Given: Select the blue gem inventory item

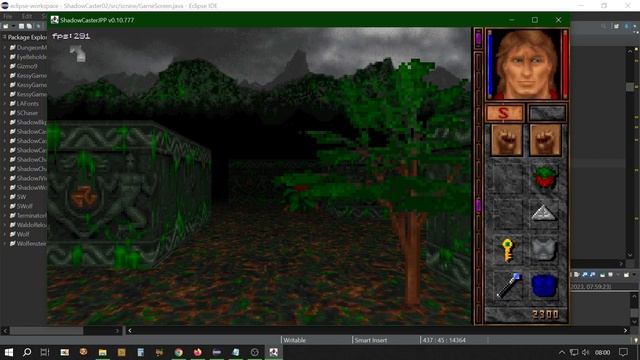Looking at the screenshot, I should [544, 286].
